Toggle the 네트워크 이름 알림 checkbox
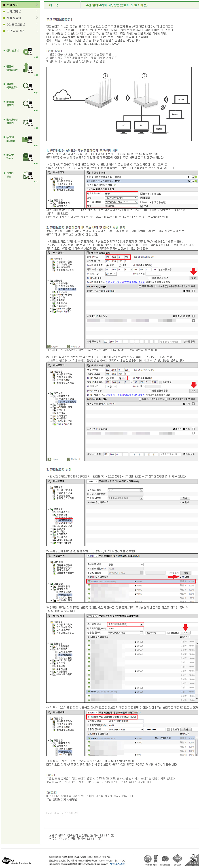Image resolution: width=199 pixels, height=868 pixels. (141, 194)
